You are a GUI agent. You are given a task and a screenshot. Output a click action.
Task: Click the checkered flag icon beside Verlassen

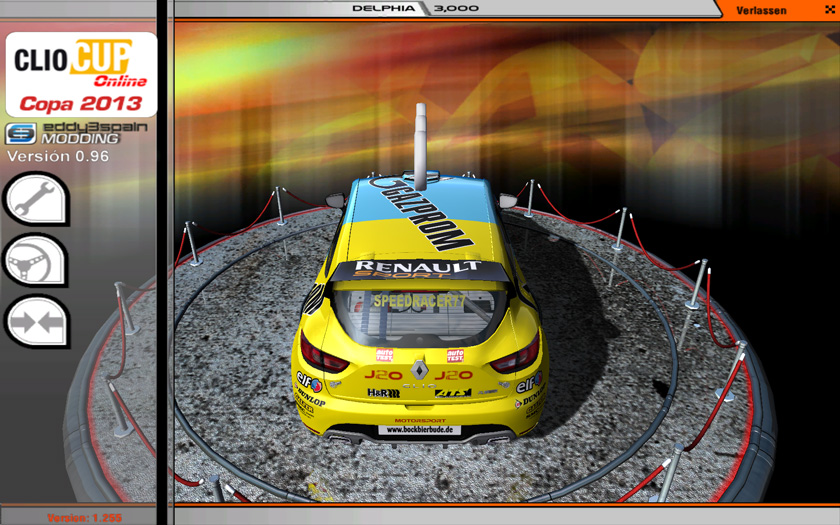[827, 10]
